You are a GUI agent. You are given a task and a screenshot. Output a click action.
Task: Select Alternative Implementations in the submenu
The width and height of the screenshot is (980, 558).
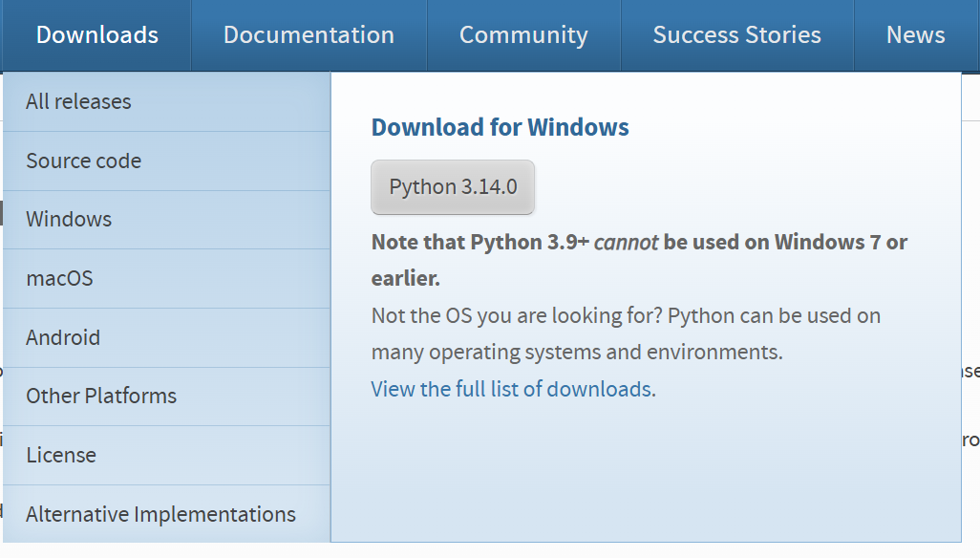click(x=160, y=514)
